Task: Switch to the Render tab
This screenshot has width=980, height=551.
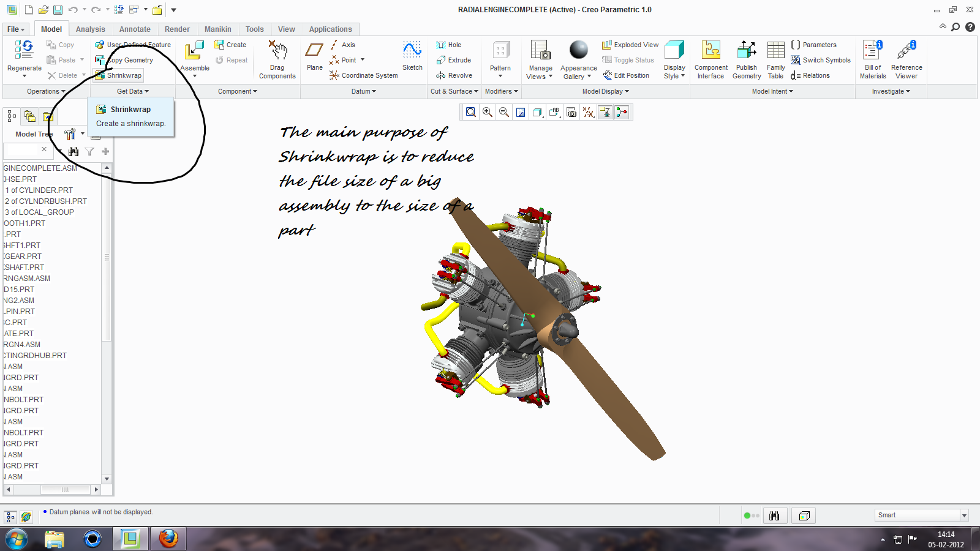Action: [x=177, y=29]
